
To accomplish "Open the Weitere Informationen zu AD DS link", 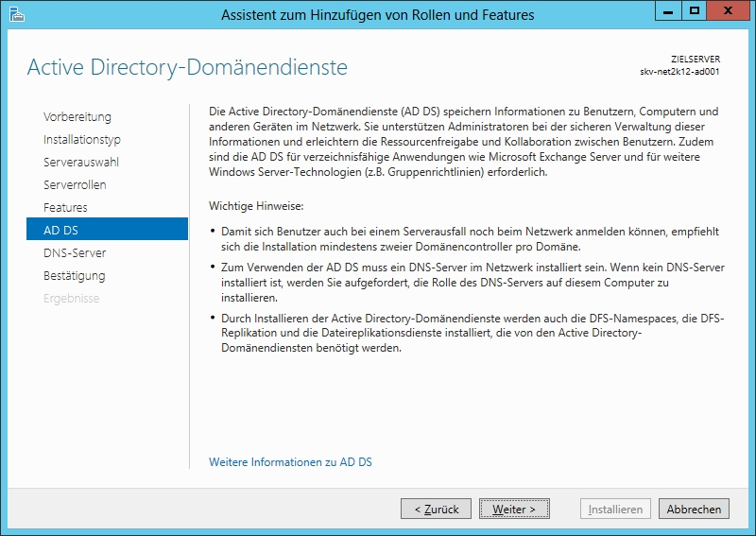I will point(290,462).
